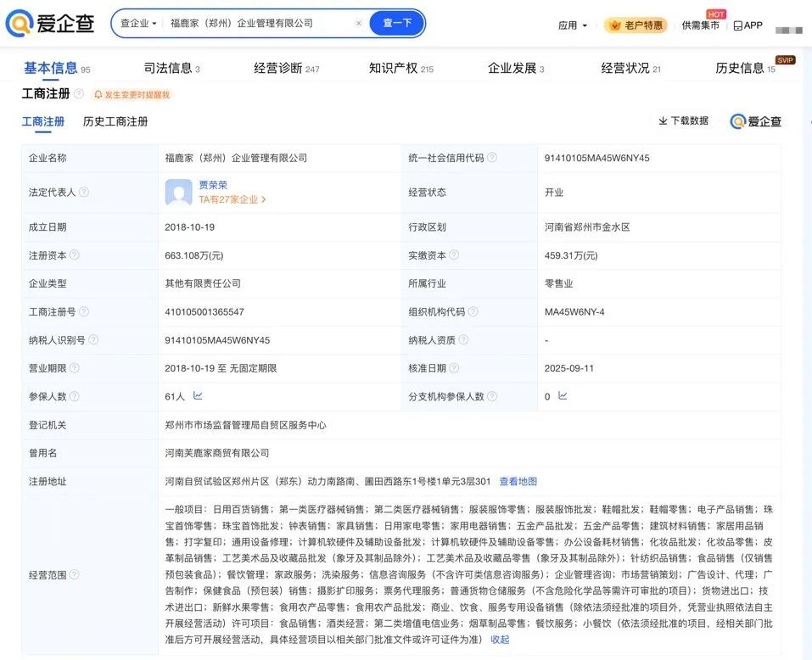The height and width of the screenshot is (660, 812).
Task: Click the help icon beside 统一社会信用代码
Action: click(492, 158)
